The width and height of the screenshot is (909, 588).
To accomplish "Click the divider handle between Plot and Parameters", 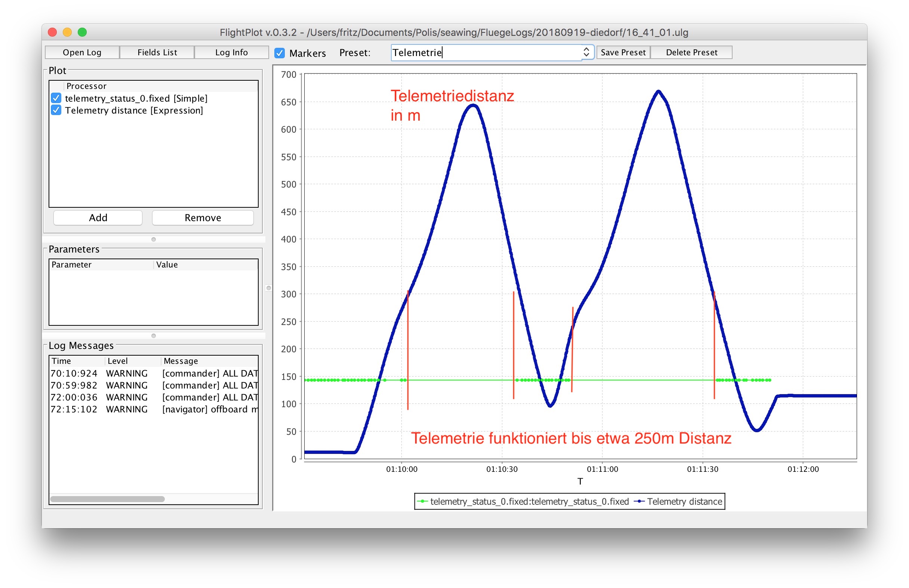I will click(154, 239).
